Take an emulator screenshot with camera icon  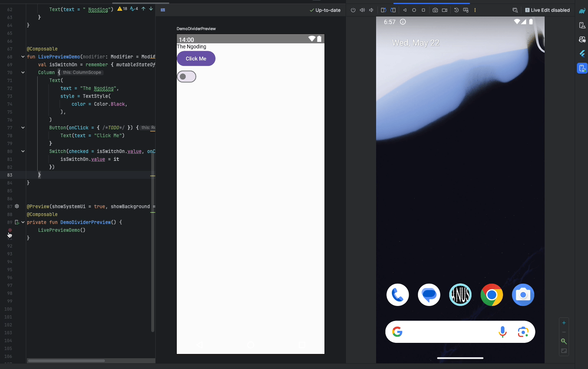[x=435, y=10]
